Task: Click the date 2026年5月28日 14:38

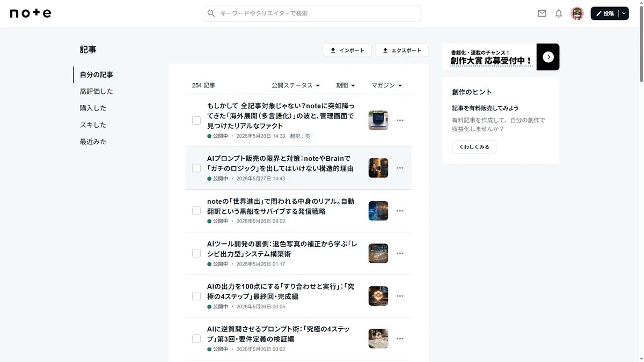Action: click(261, 136)
